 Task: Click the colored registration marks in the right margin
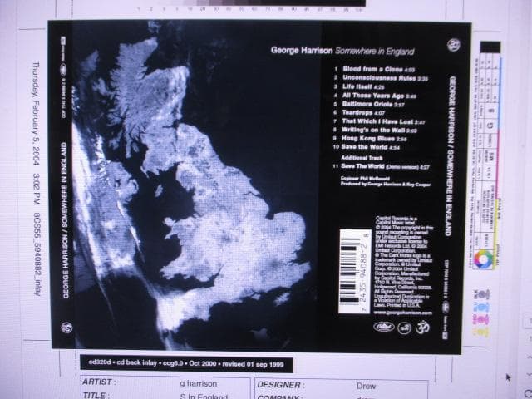coord(483,313)
